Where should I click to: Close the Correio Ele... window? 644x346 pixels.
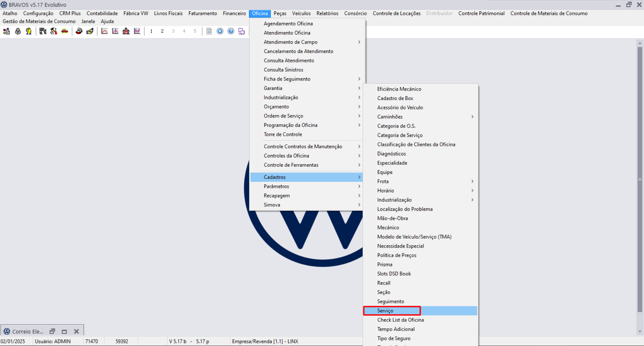tap(77, 332)
